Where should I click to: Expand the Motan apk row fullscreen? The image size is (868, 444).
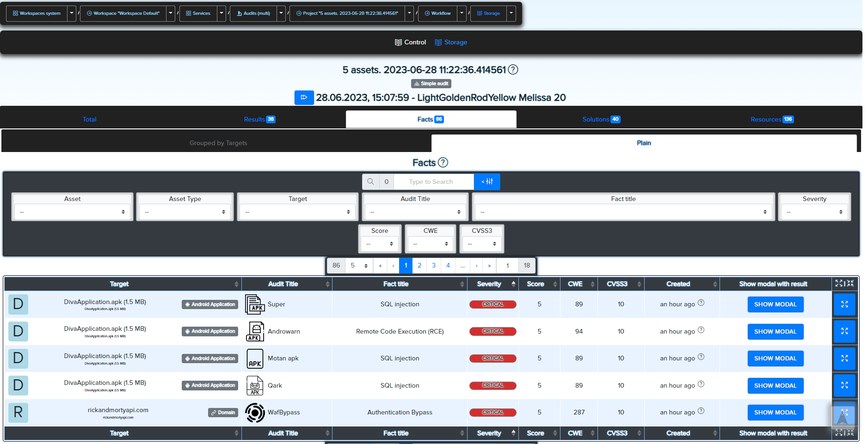844,359
